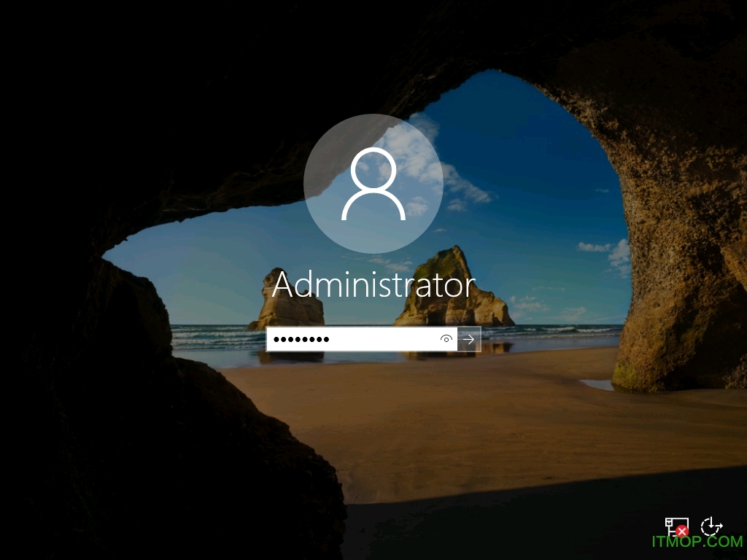Viewport: 747px width, 560px height.
Task: Click the Administrator username text
Action: pos(373,284)
